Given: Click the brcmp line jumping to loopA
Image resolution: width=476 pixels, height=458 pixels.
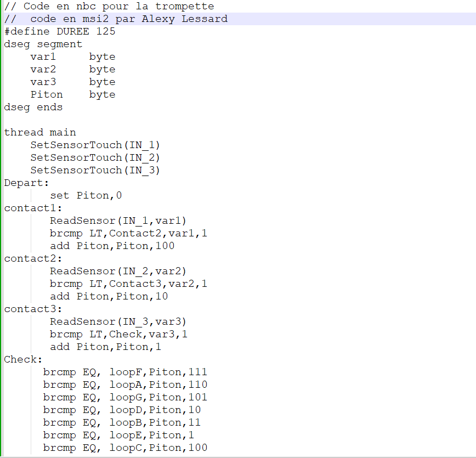Looking at the screenshot, I should click(x=126, y=385).
